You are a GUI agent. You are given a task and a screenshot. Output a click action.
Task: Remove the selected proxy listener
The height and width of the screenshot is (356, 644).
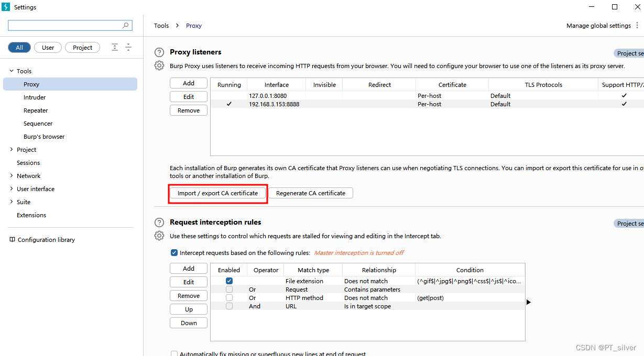(x=189, y=110)
